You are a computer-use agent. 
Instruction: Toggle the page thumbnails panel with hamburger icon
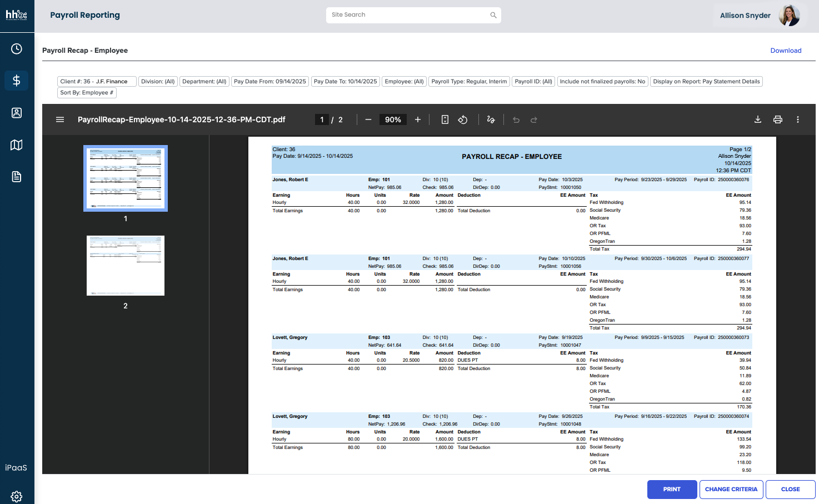pyautogui.click(x=59, y=119)
